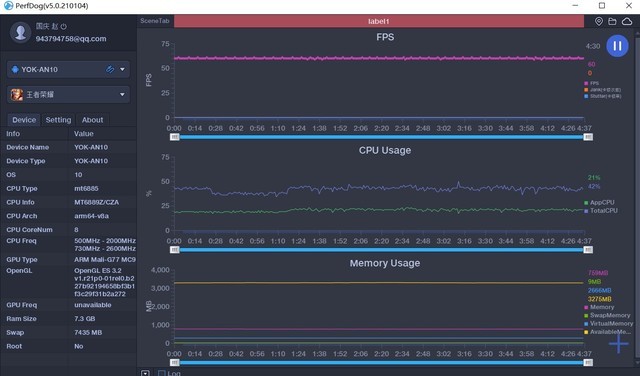
Task: Click the 王者荣耀 game app icon
Action: pyautogui.click(x=17, y=95)
